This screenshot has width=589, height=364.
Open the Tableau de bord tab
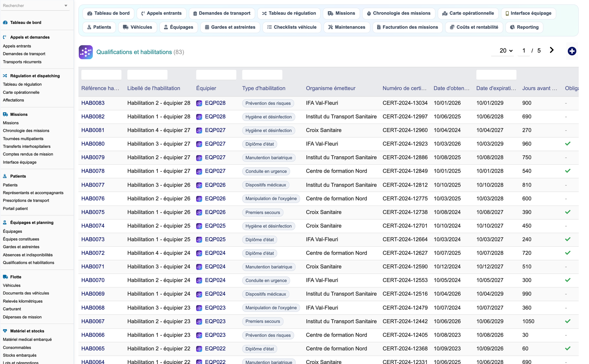click(x=108, y=13)
